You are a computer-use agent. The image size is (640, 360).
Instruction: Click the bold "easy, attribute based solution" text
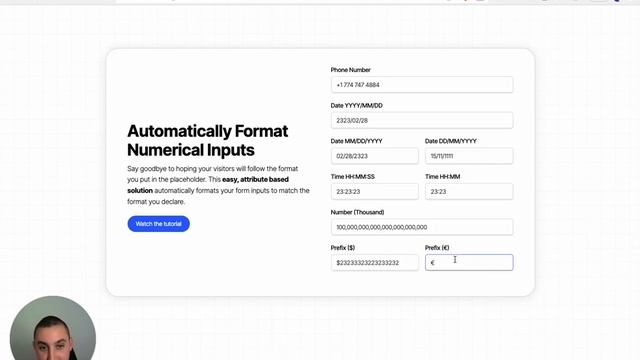[208, 185]
